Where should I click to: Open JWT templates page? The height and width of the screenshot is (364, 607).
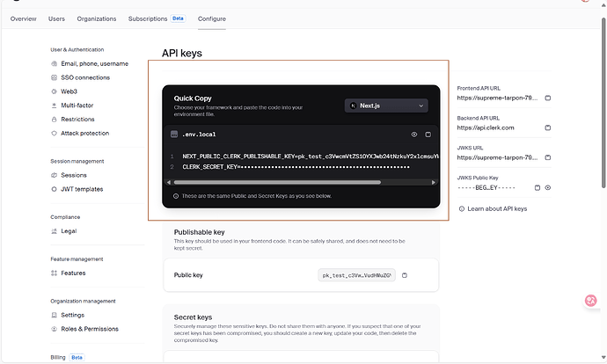point(82,189)
